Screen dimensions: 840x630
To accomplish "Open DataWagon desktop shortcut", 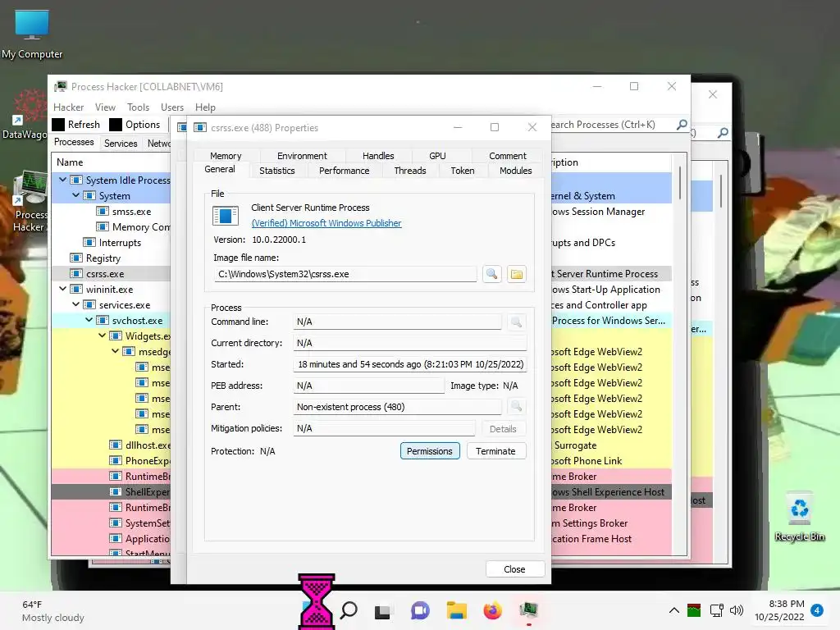I will pyautogui.click(x=25, y=115).
